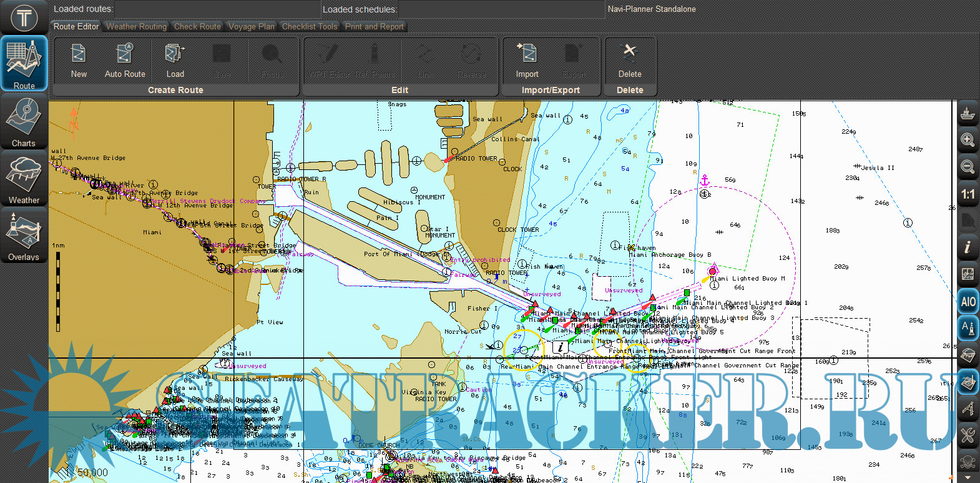Open the Loaded routes dropdown field
This screenshot has height=483, width=980.
[217, 9]
